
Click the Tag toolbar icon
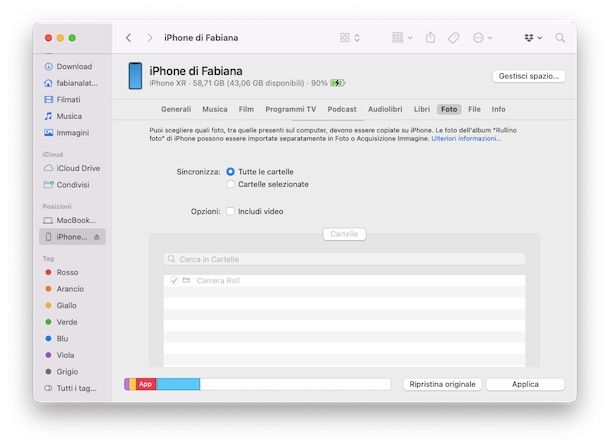tap(454, 38)
